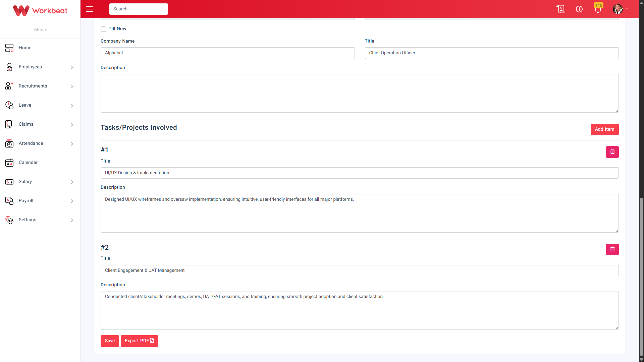Viewport: 644px width, 362px height.
Task: Focus the Search input field
Action: 139,9
